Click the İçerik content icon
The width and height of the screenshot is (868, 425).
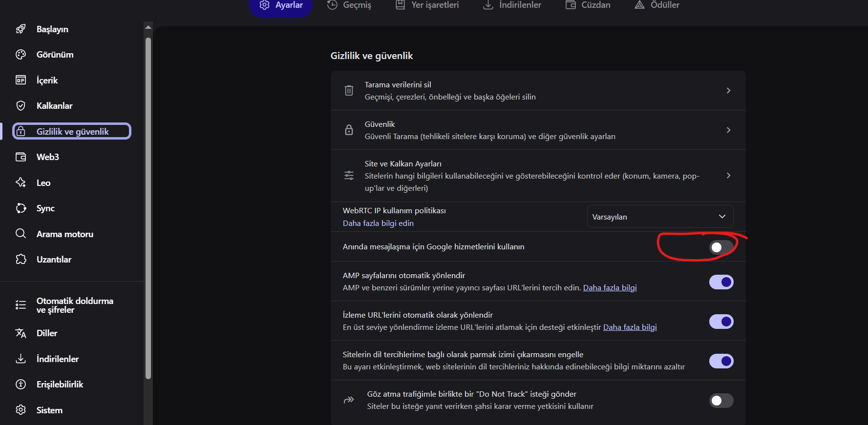coord(21,80)
